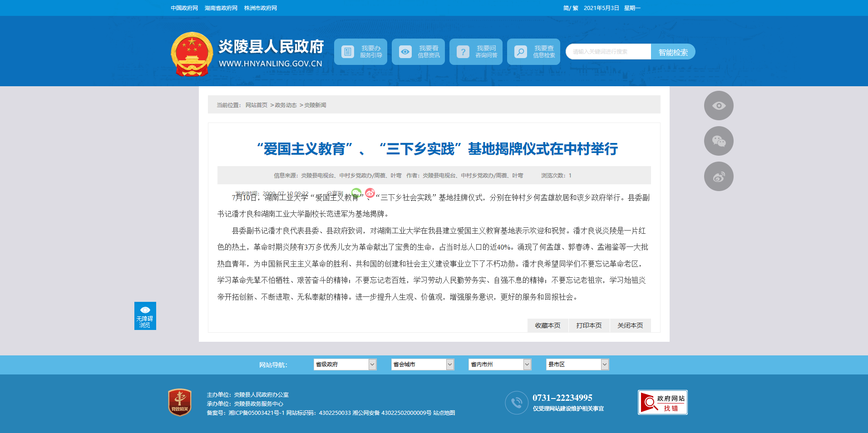Screen dimensions: 868x433
Task: Expand the 省内市州 dropdown
Action: (x=499, y=364)
